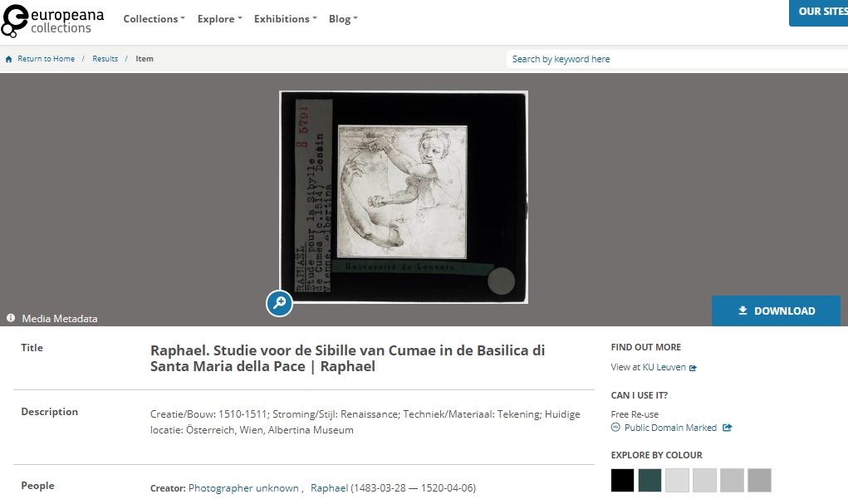Click the 'People' field label
This screenshot has height=504, width=848.
pos(38,486)
